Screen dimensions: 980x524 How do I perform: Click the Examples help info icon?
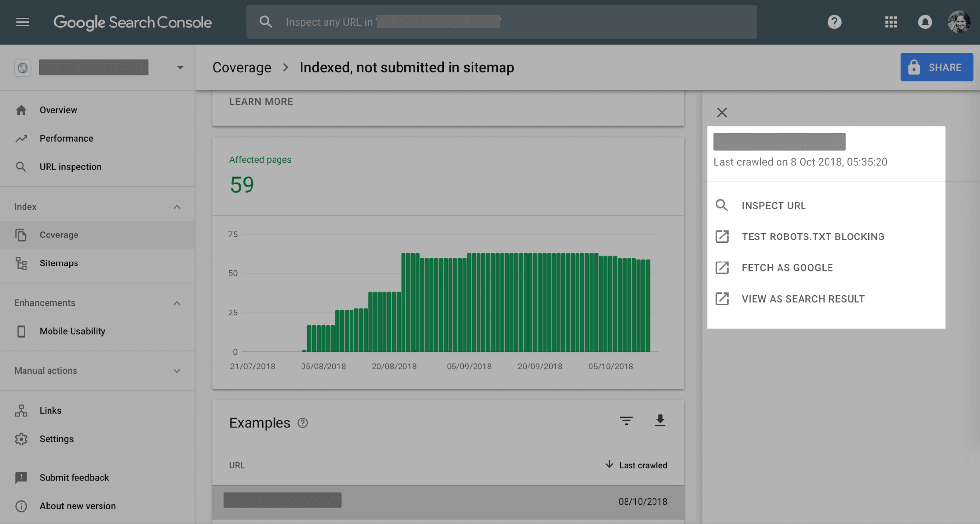tap(302, 423)
